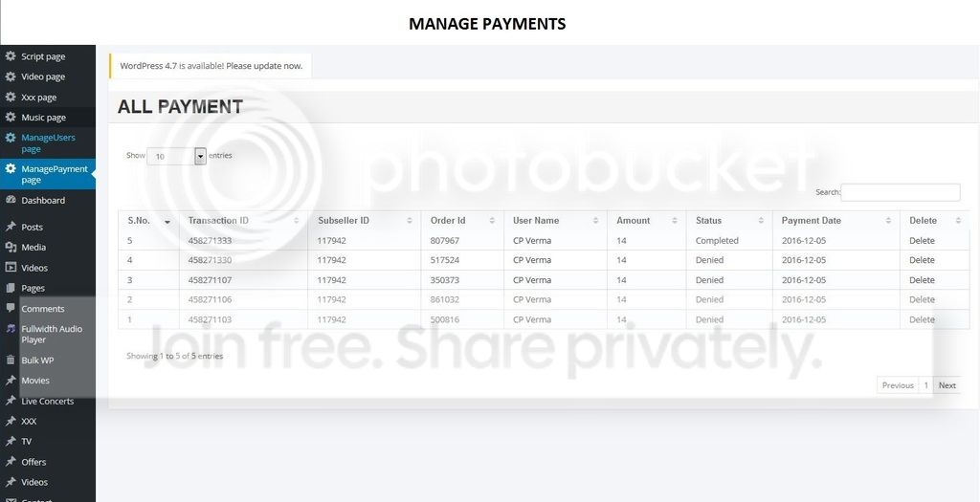The width and height of the screenshot is (980, 502).
Task: Click the play icon beside Videos
Action: click(x=10, y=267)
